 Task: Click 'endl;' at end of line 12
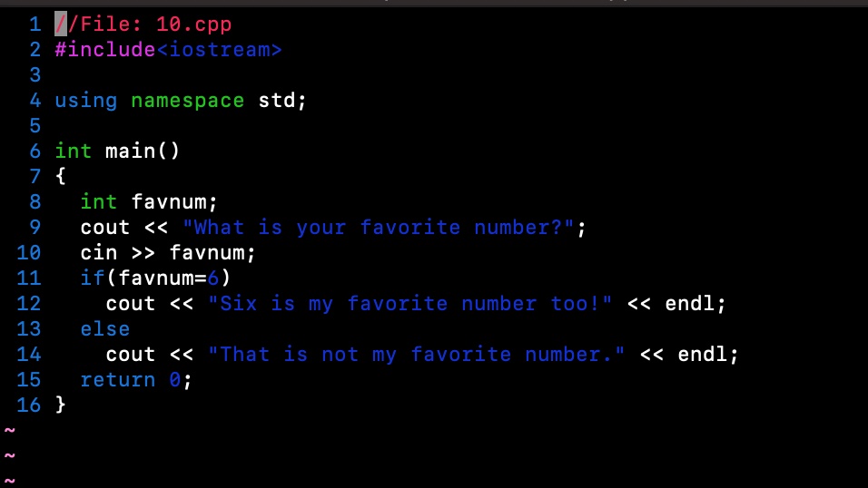(x=695, y=303)
